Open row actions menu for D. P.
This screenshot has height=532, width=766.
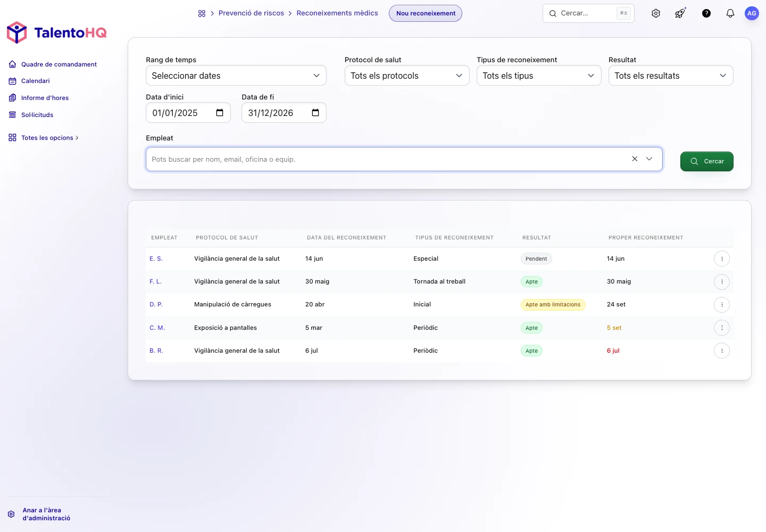pos(722,305)
